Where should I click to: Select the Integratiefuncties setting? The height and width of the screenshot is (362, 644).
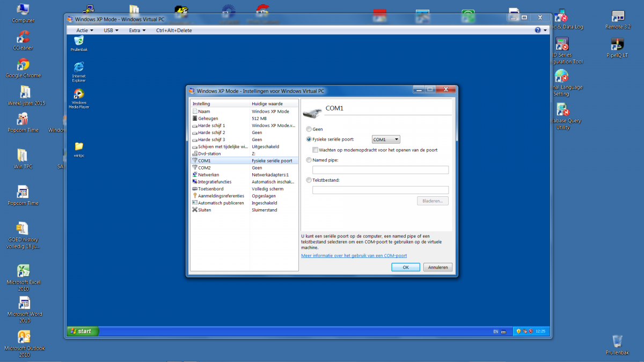pyautogui.click(x=244, y=182)
